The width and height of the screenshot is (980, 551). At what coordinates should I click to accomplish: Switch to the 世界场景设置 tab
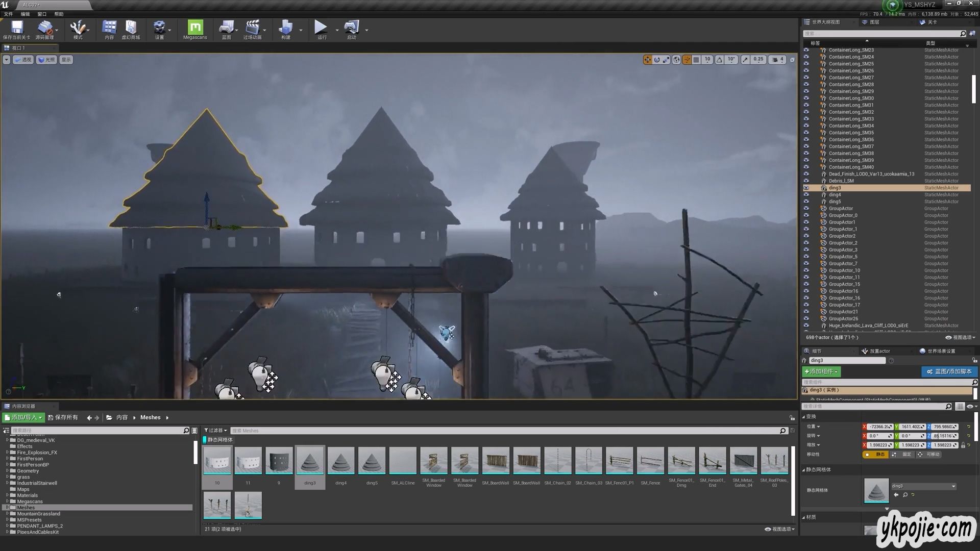pyautogui.click(x=941, y=351)
